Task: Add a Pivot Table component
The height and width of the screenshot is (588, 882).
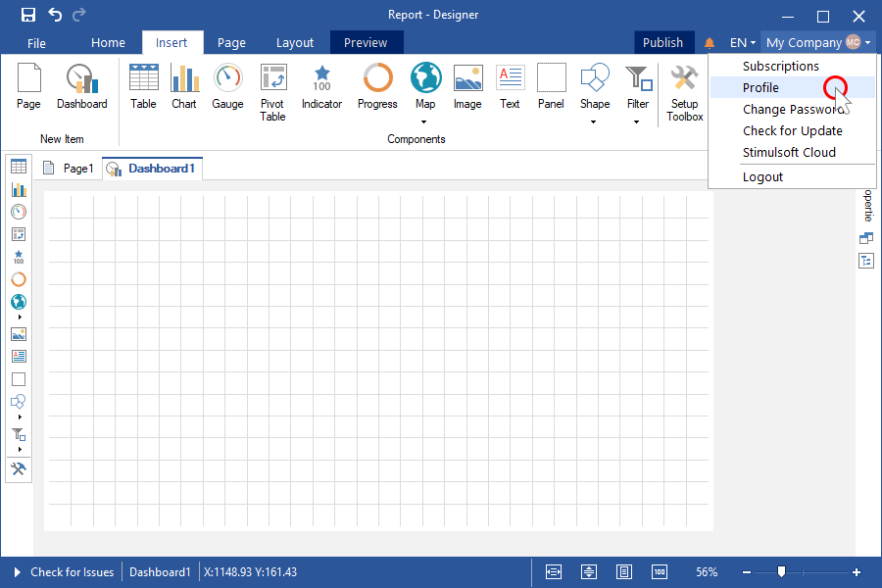Action: [272, 93]
